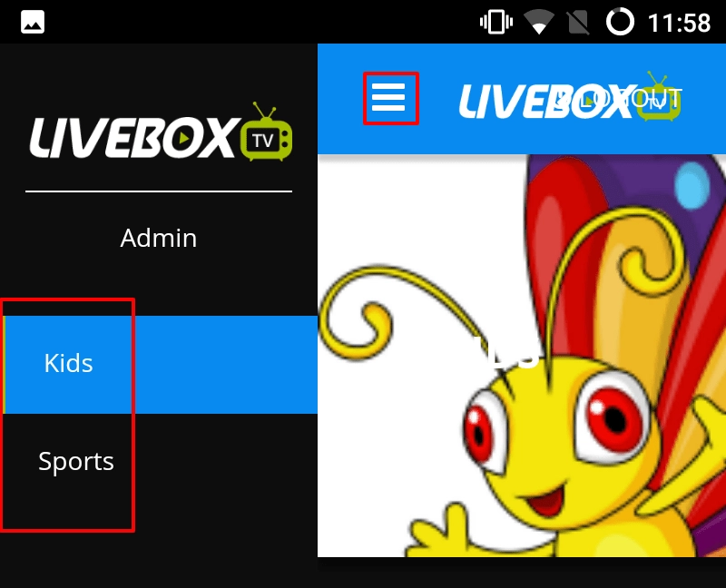Tap the 11:58 clock in status bar
This screenshot has height=588, width=726.
(679, 23)
